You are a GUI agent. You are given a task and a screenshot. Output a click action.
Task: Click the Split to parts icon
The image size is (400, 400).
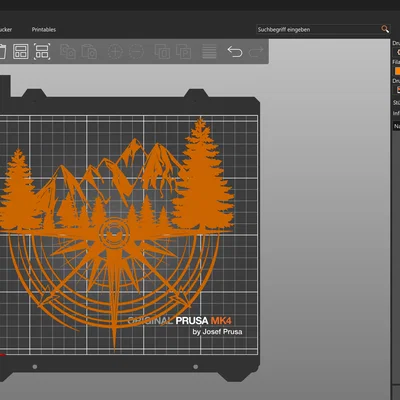pyautogui.click(x=183, y=52)
